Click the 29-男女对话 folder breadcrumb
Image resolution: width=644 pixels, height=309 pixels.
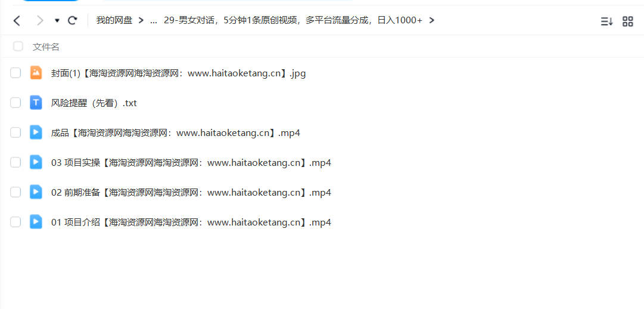coord(293,20)
